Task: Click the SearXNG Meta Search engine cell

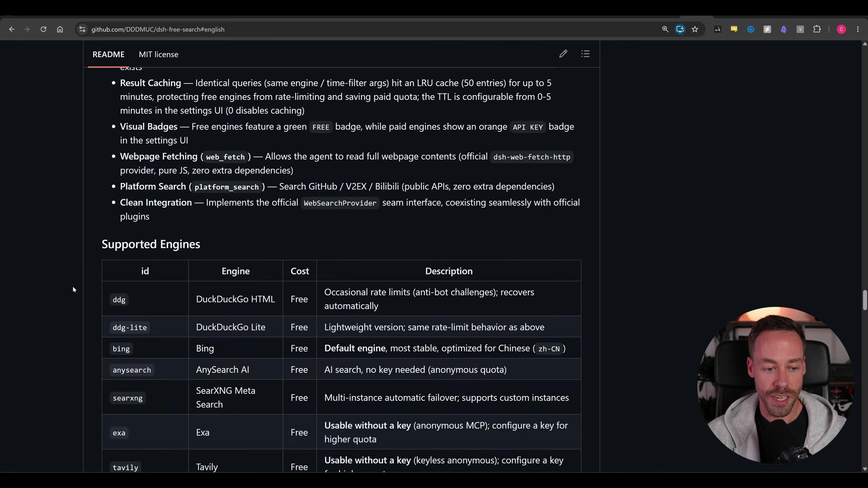Action: [x=236, y=397]
